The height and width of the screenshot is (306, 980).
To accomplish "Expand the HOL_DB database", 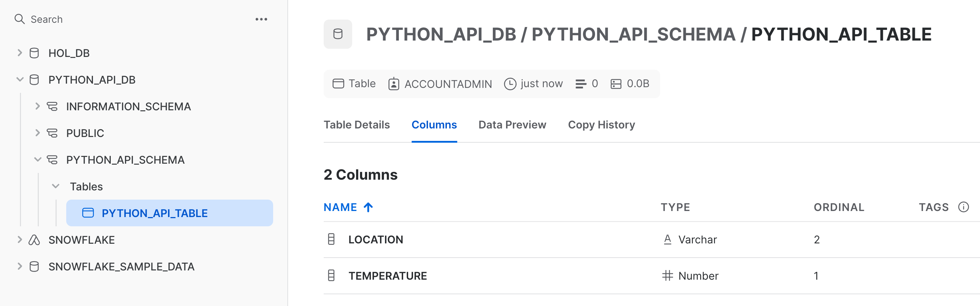I will point(20,53).
